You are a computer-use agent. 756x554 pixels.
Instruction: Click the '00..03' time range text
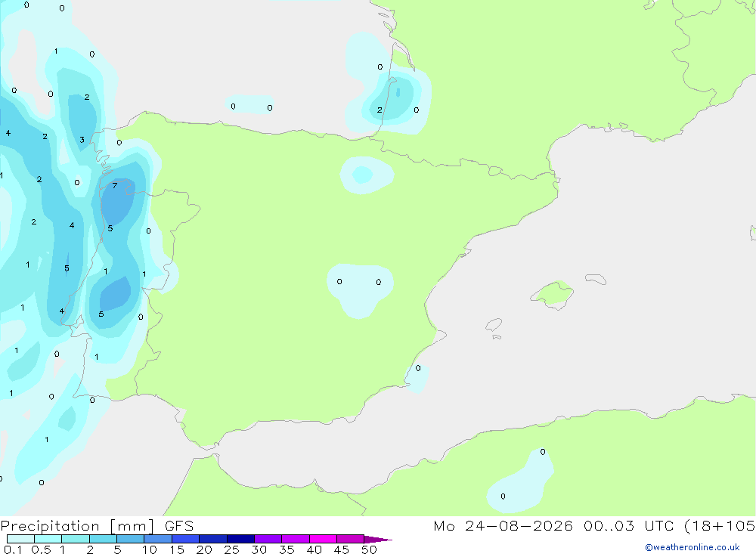click(x=609, y=525)
